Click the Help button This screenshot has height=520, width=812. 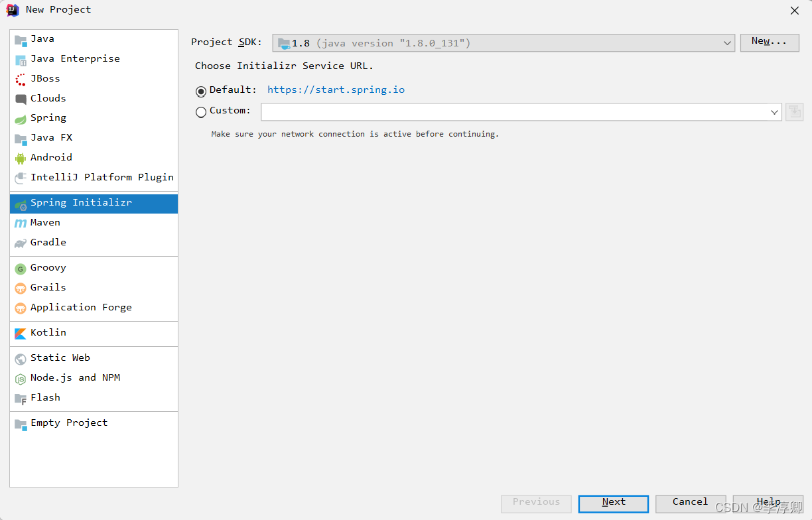[x=768, y=503]
